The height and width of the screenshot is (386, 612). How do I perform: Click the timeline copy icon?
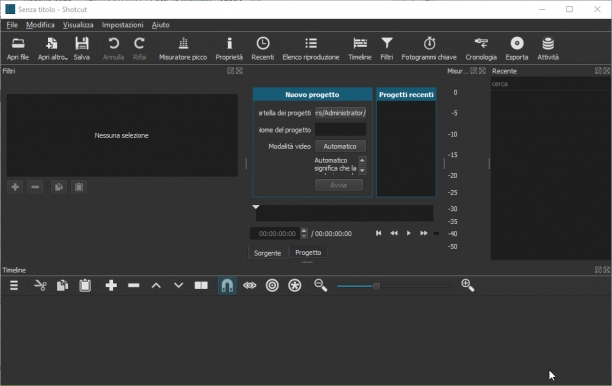click(x=62, y=286)
